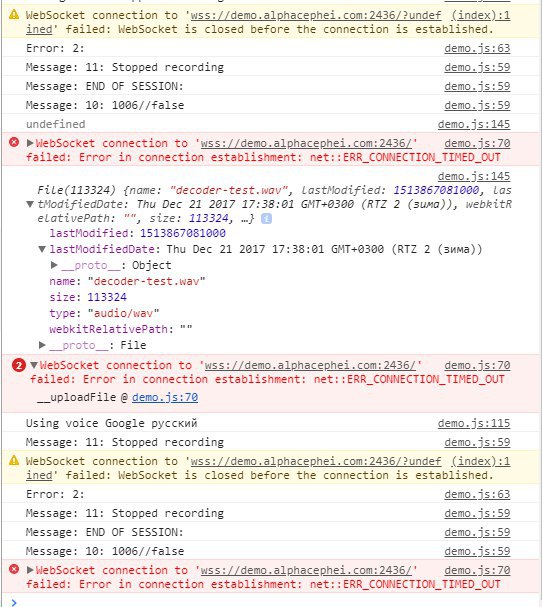Open the blue demo.js:70 link after __uploadFile @
Image resolution: width=542 pixels, height=607 pixels.
(165, 398)
